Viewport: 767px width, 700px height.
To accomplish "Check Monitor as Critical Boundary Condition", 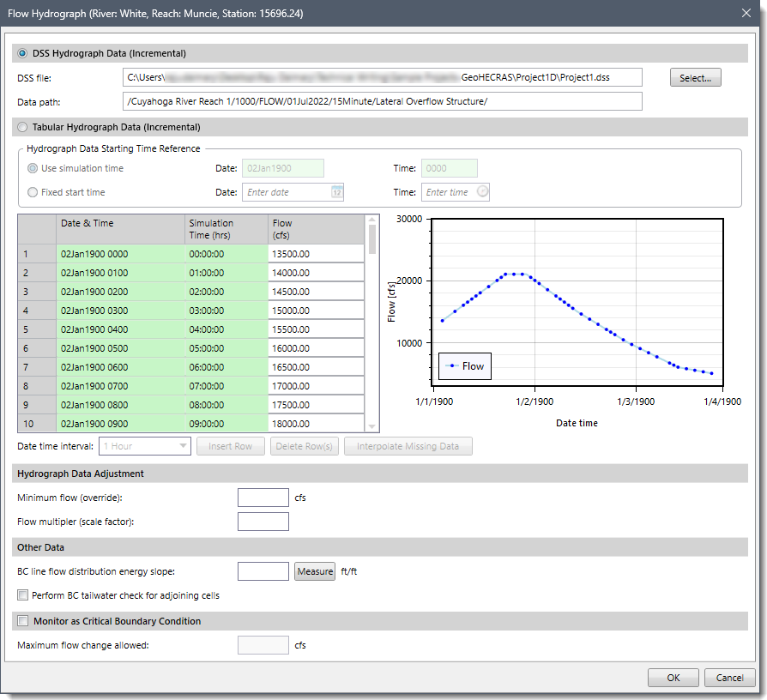I will point(22,621).
